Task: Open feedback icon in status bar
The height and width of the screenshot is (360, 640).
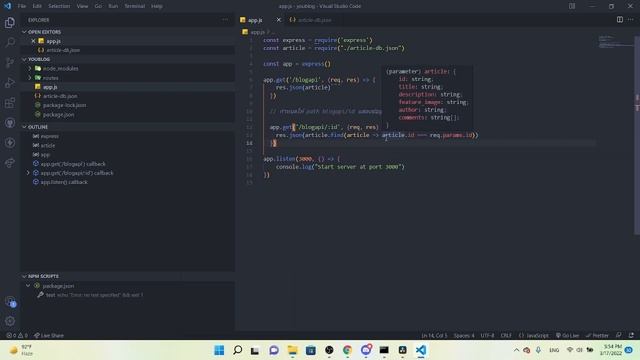Action: tap(619, 335)
